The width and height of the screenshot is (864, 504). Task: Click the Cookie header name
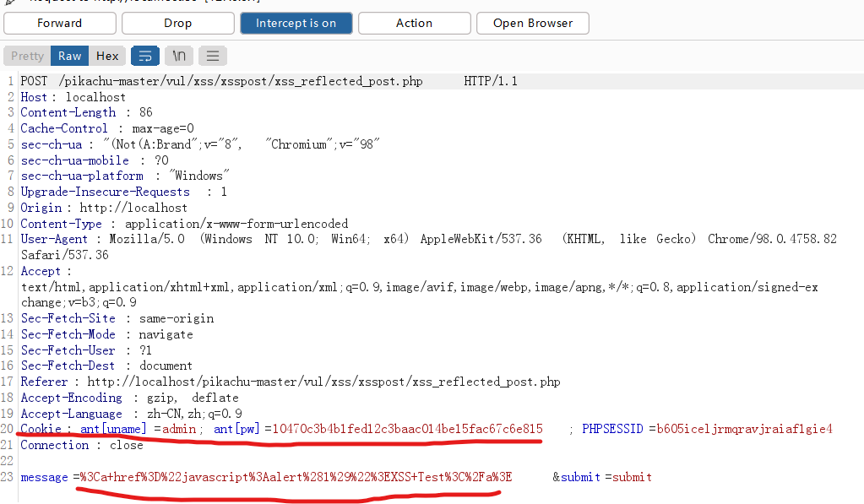(x=41, y=429)
